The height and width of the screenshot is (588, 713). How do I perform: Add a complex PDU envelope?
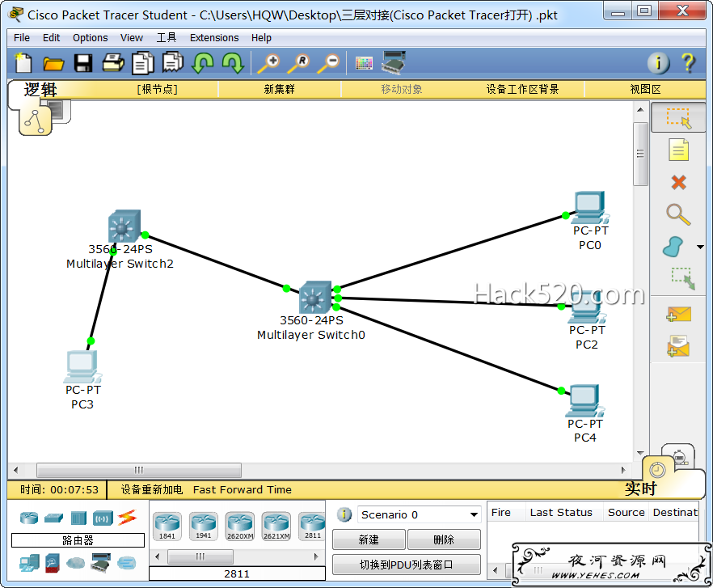[x=678, y=346]
